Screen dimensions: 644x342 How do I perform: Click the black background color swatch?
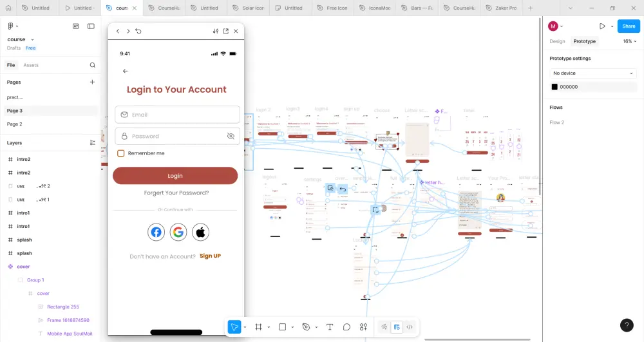click(554, 87)
